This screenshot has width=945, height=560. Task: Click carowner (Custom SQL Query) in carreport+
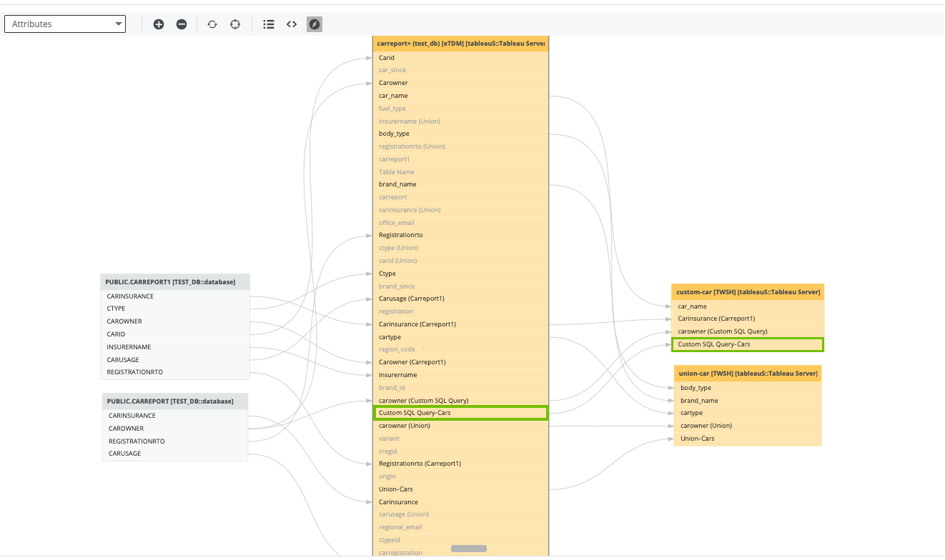[461, 401]
